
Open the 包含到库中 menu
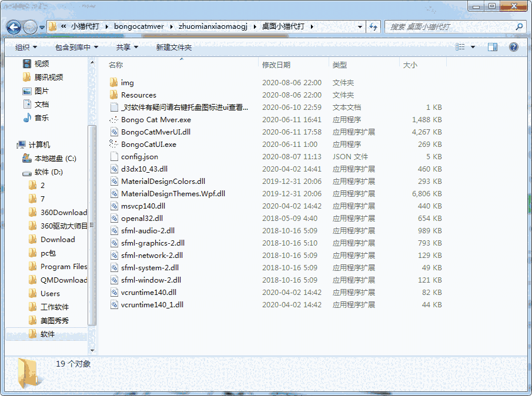pos(76,48)
